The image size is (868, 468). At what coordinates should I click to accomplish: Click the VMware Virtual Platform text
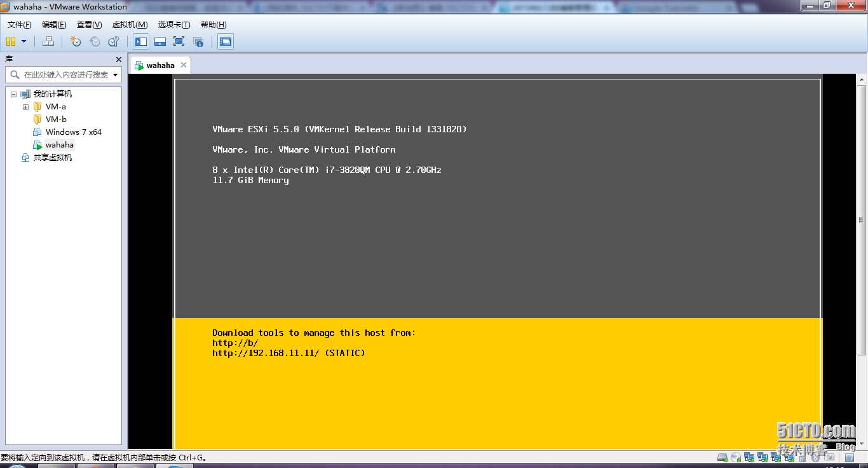point(304,149)
